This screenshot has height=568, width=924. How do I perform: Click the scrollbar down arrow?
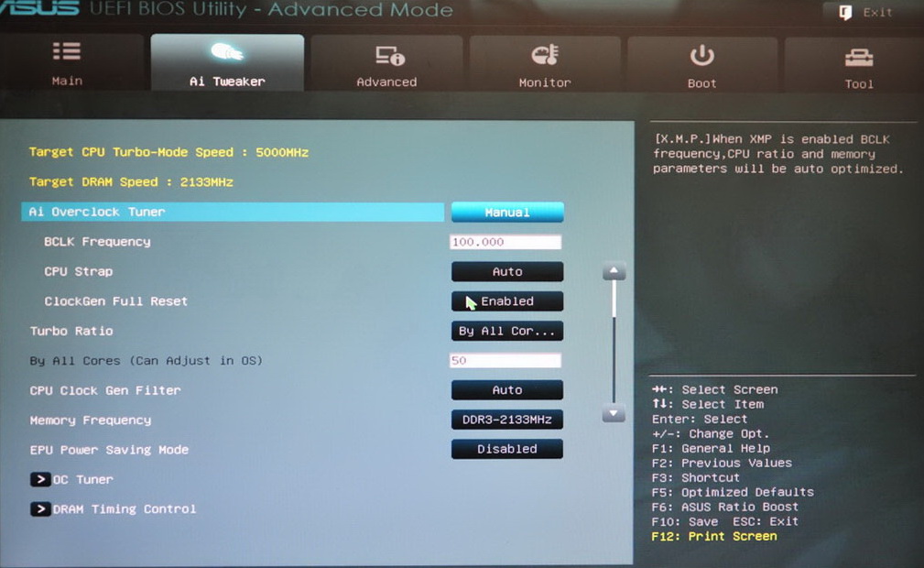[x=614, y=413]
